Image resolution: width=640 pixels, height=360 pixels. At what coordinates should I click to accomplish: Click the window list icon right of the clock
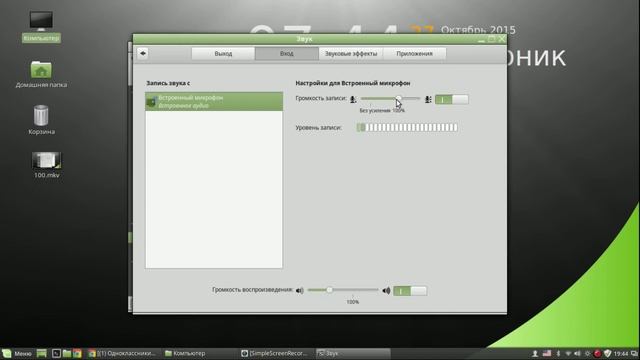[634, 353]
